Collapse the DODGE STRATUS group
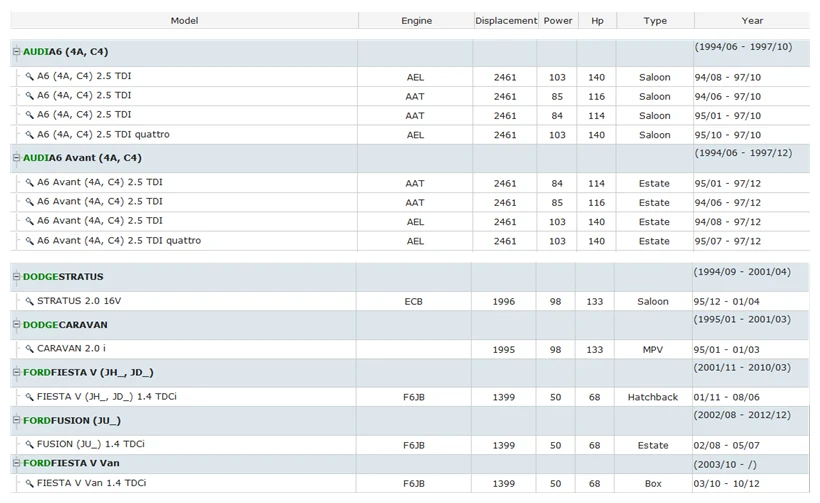 16,276
